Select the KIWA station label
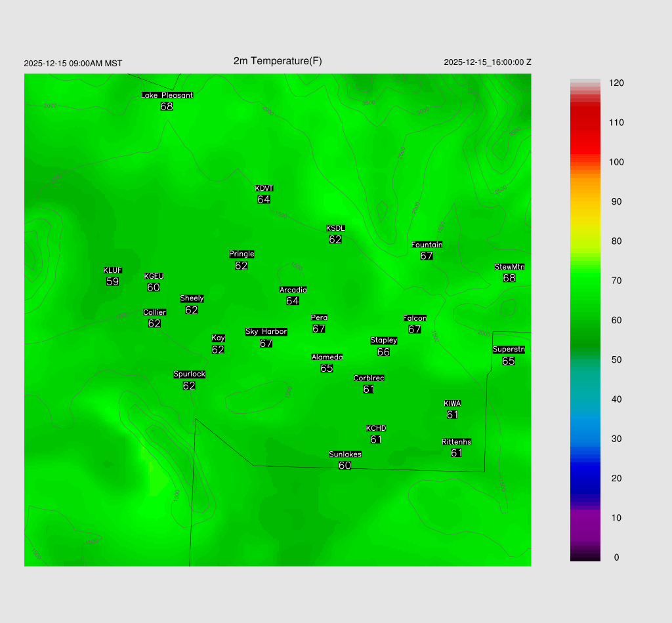 coord(452,403)
